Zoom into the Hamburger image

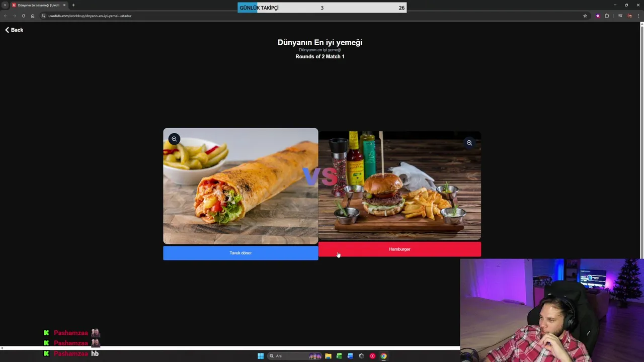tap(469, 143)
